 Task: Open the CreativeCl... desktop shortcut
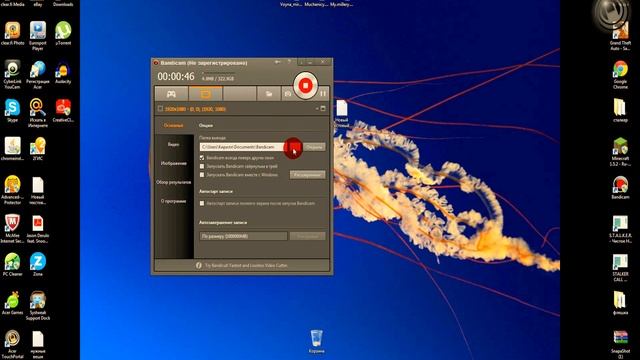point(63,111)
